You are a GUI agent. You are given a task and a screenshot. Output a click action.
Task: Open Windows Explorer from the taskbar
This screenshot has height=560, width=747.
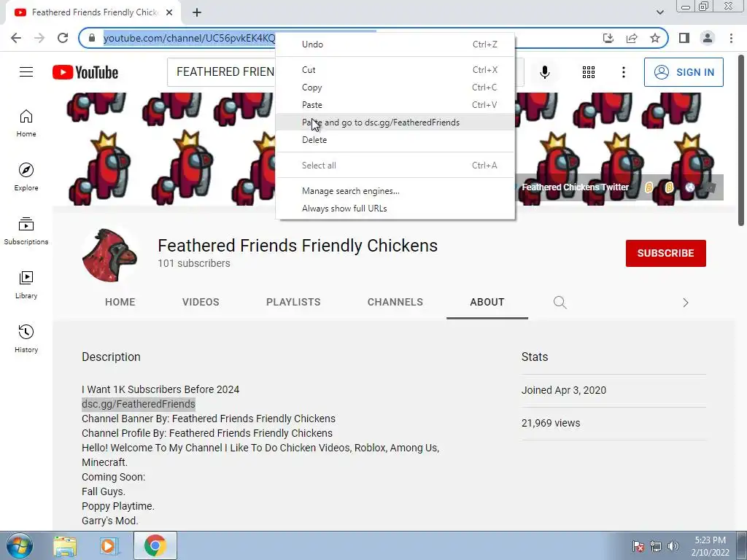click(x=65, y=546)
